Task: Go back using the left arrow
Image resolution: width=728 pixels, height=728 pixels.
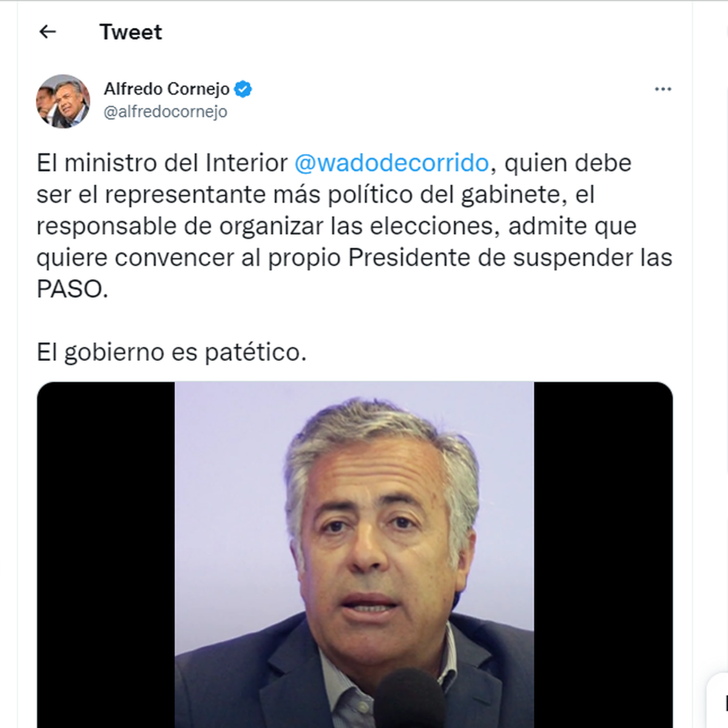Action: click(47, 32)
